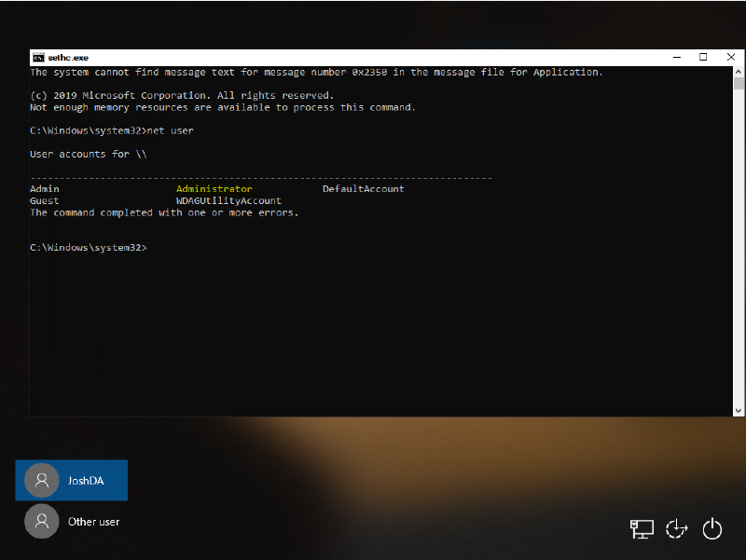Open the network connection icon
This screenshot has height=560, width=746.
pyautogui.click(x=642, y=529)
